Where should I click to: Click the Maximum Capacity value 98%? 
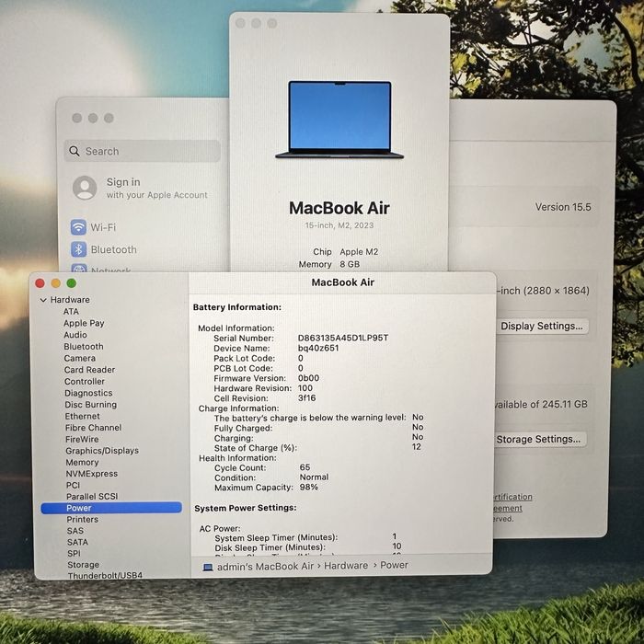coord(309,487)
